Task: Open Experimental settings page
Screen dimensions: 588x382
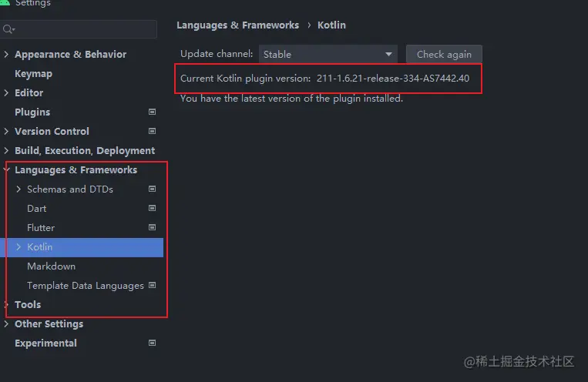Action: pyautogui.click(x=45, y=343)
